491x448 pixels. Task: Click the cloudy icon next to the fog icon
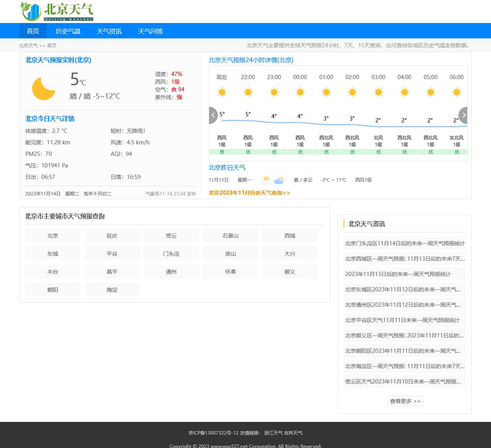click(279, 179)
